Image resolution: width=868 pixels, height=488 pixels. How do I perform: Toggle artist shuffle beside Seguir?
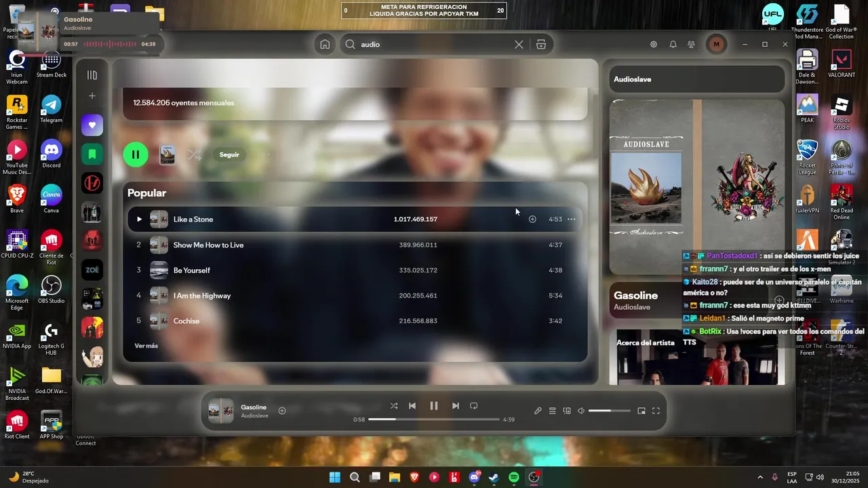coord(194,155)
